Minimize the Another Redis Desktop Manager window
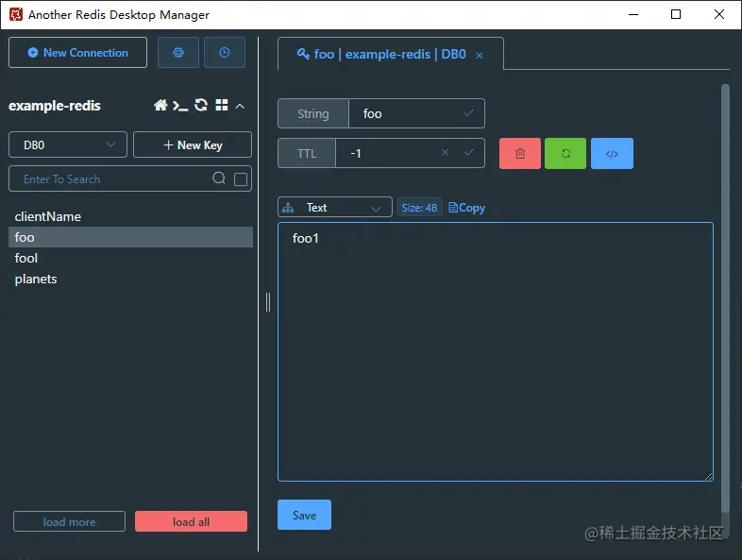This screenshot has width=742, height=560. pos(633,15)
